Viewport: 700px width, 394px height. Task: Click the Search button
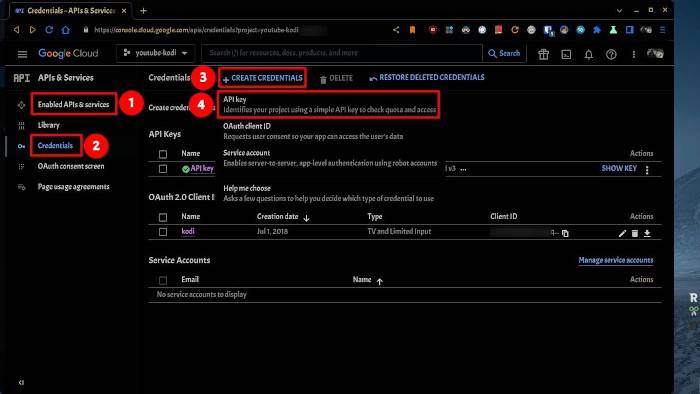[x=504, y=53]
